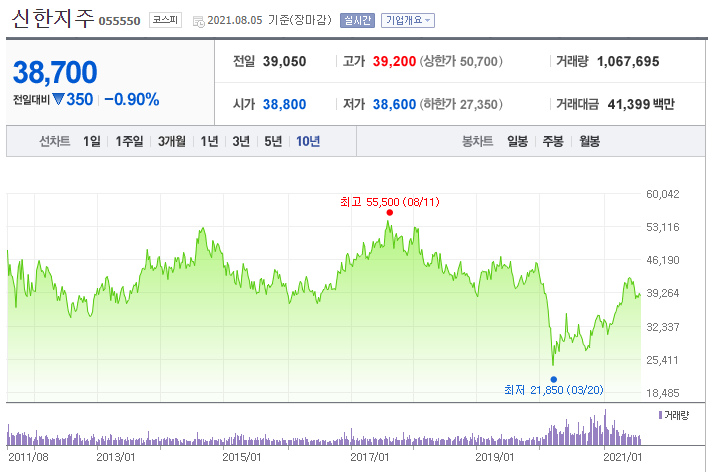Viewport: 708px width, 472px height.
Task: Click the 2017/01 x-axis date label
Action: [369, 457]
